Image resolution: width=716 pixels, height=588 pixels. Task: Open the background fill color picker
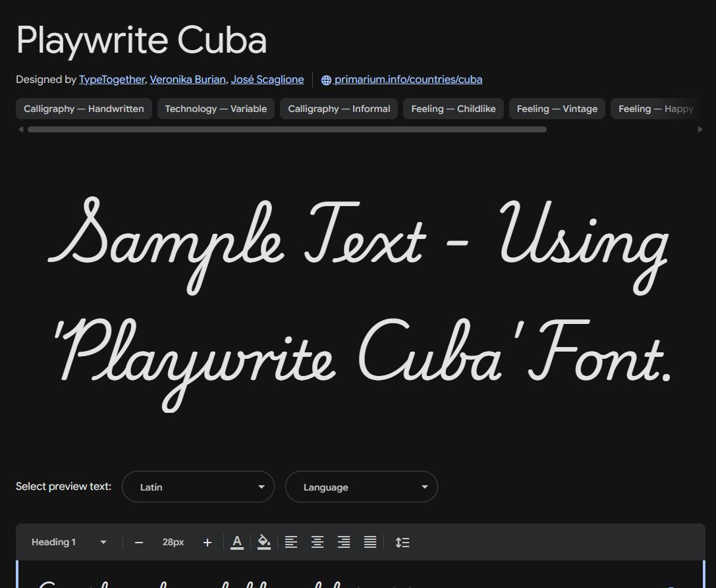pyautogui.click(x=264, y=543)
